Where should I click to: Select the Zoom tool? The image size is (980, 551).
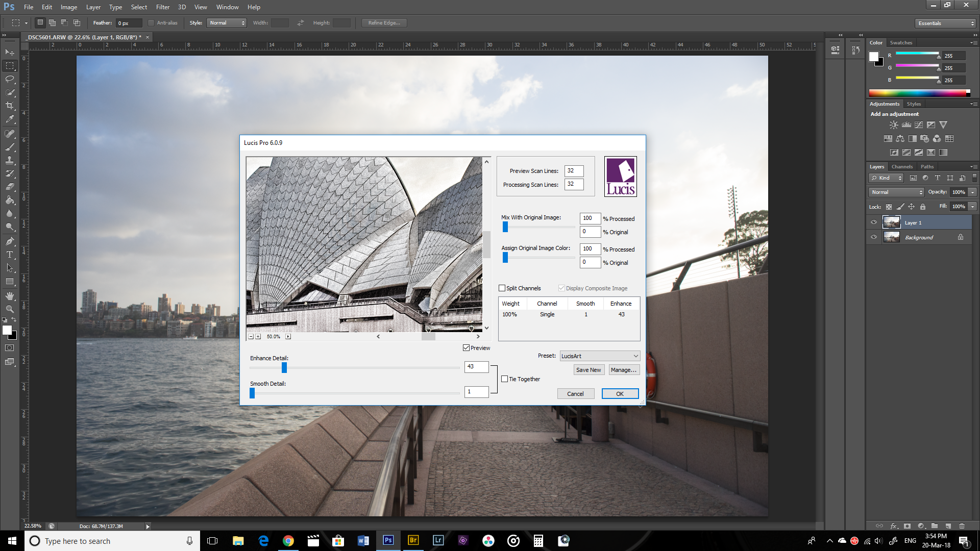9,310
